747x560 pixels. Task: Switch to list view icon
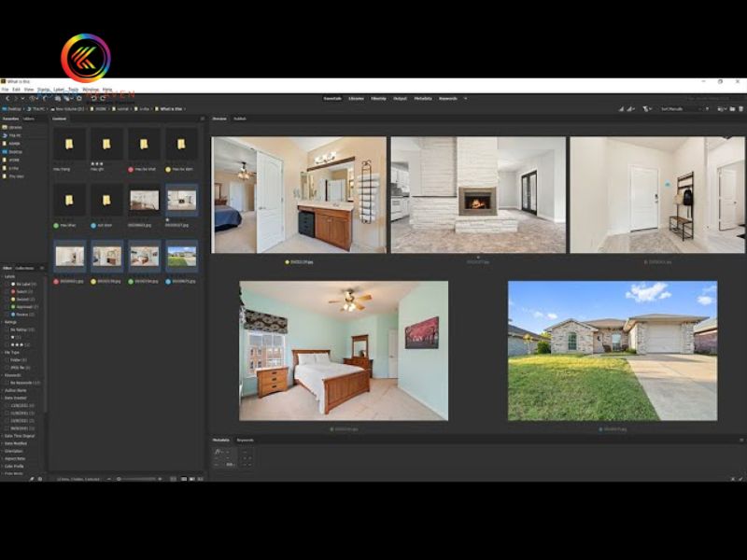click(200, 479)
